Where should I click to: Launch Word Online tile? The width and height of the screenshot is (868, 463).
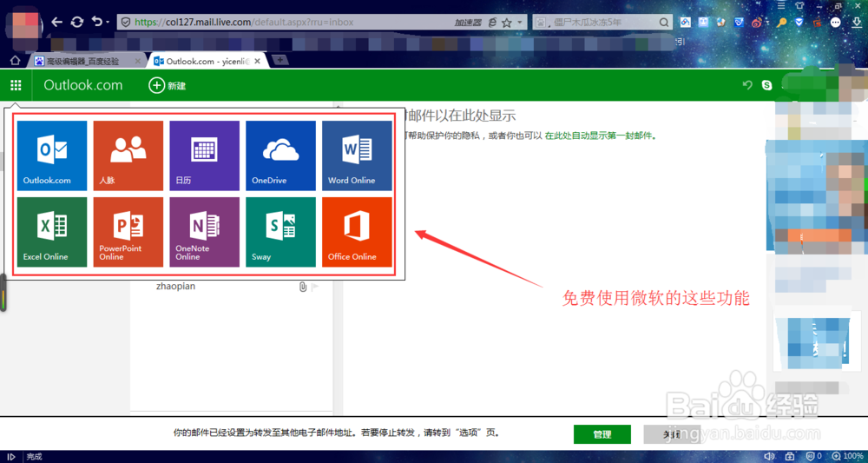click(357, 155)
